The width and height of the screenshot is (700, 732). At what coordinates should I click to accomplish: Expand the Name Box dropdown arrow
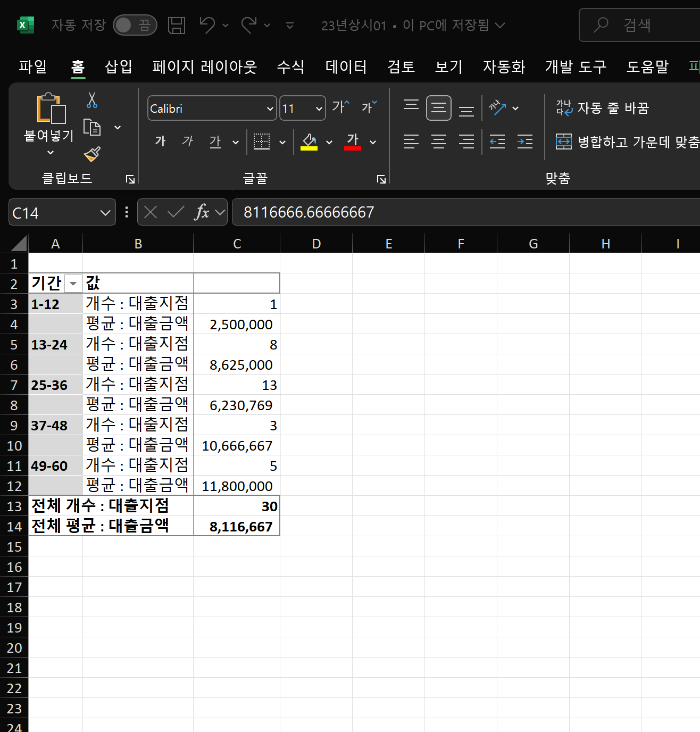point(105,213)
